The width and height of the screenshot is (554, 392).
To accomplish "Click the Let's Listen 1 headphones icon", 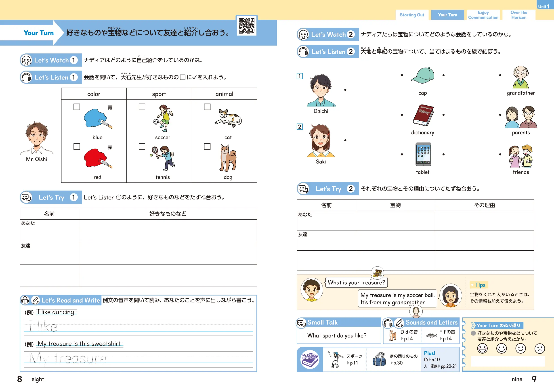I will coord(26,77).
